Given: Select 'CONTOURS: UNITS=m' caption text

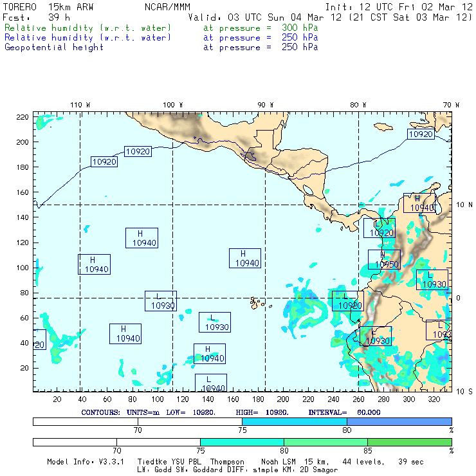Looking at the screenshot, I should tap(120, 412).
